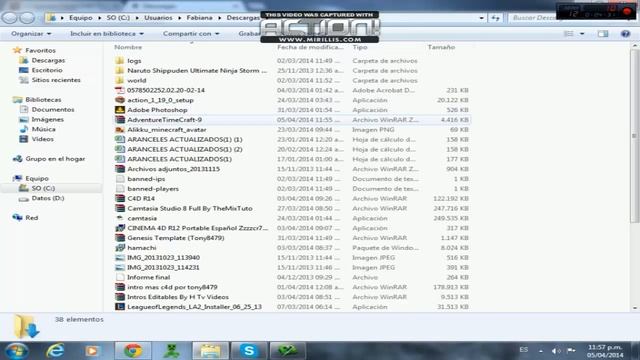
Task: Open the Windows Start button
Action: pos(16,351)
